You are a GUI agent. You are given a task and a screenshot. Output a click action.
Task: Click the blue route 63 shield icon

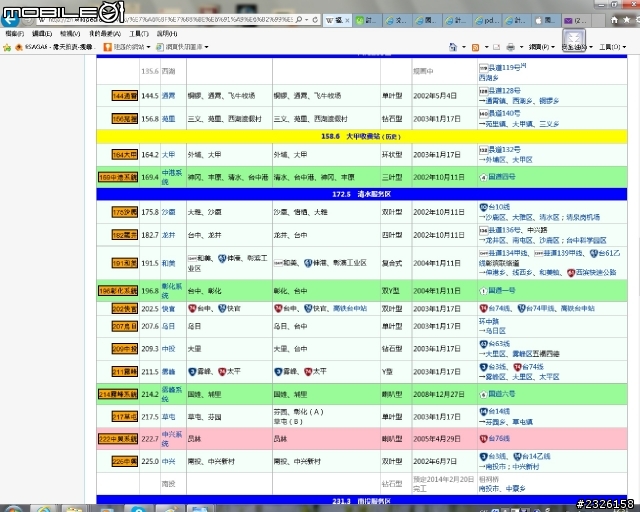coord(483,344)
